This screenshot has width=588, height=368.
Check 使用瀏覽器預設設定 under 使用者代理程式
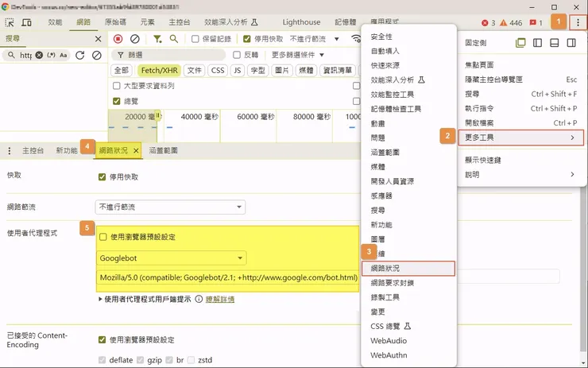click(x=103, y=237)
